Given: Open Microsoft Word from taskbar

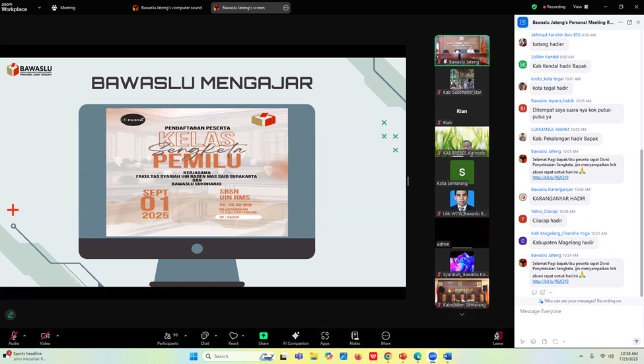Looking at the screenshot, I should [x=447, y=356].
